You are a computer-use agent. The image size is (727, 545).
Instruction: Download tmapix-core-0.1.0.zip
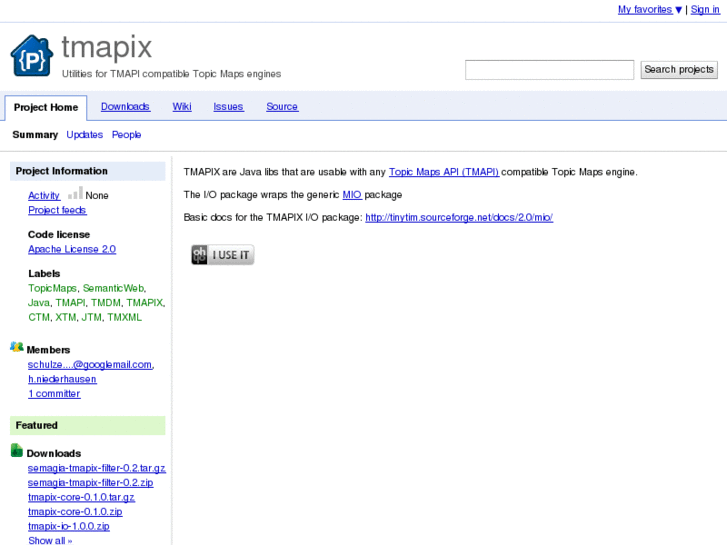(75, 512)
